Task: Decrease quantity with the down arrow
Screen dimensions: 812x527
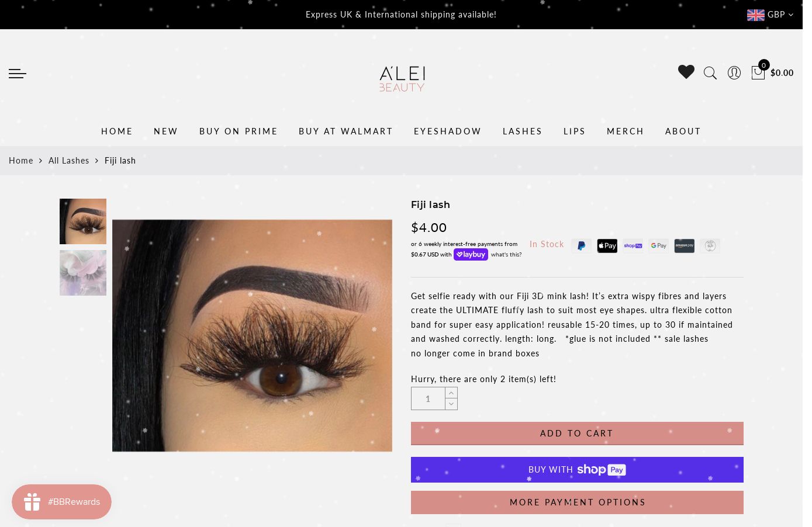Action: [x=451, y=404]
